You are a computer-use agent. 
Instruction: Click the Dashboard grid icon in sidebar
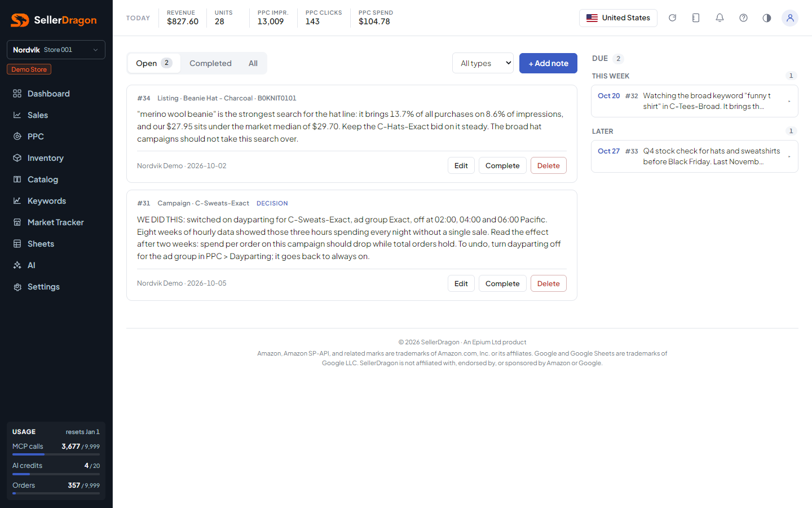click(17, 94)
